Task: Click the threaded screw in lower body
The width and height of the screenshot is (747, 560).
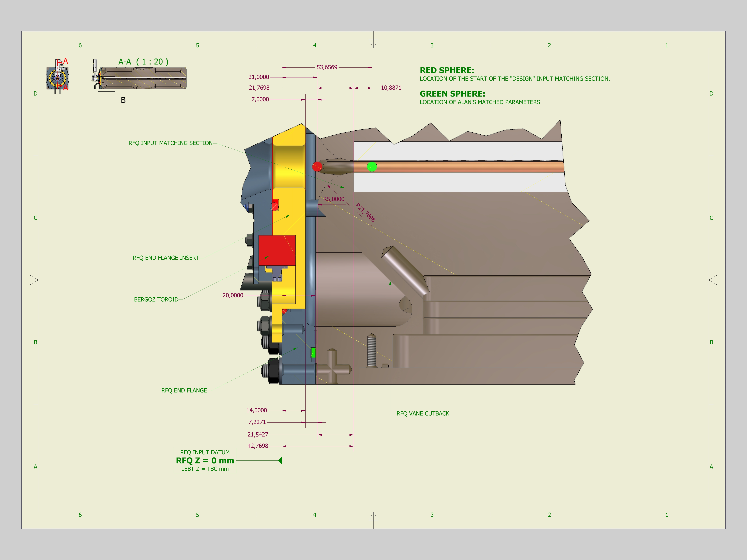Action: tap(371, 350)
